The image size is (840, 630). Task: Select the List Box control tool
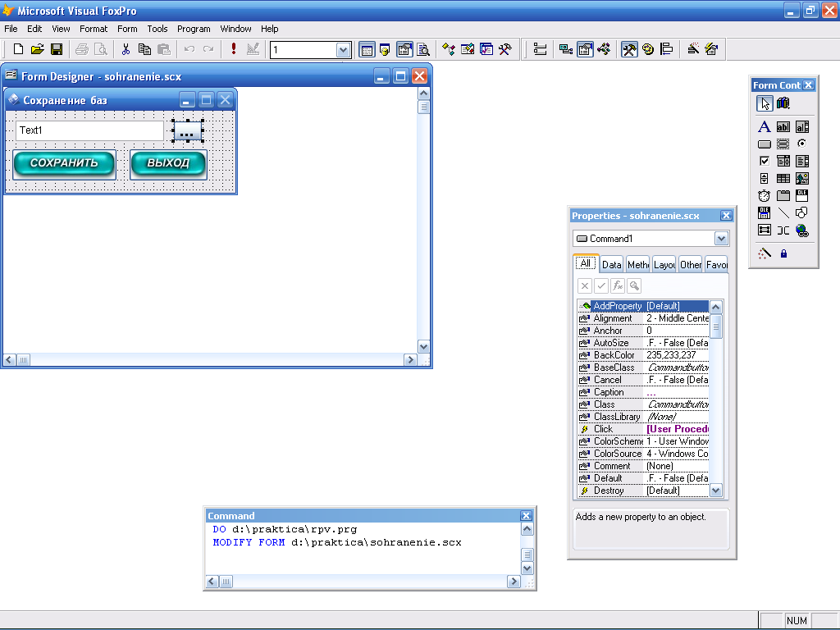(x=802, y=162)
